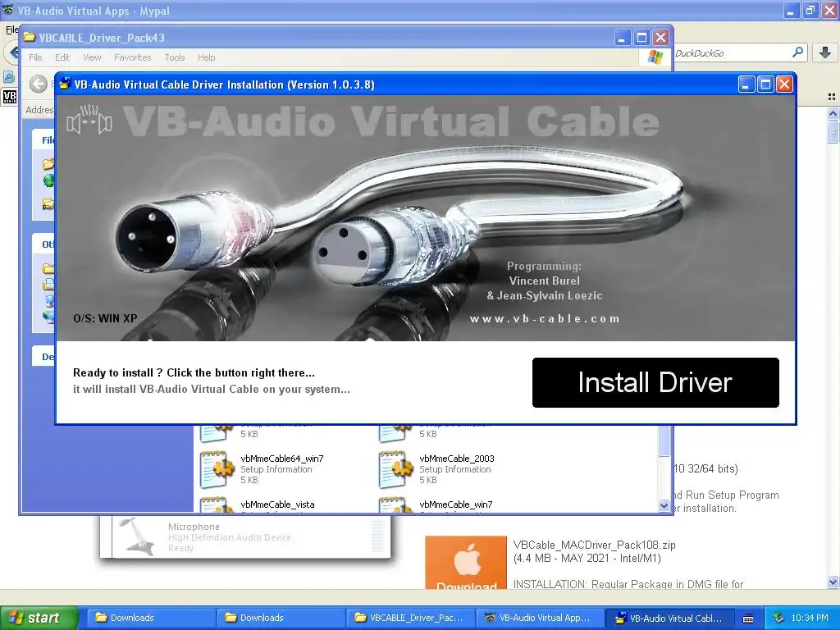Click Explorer file list scroll-down arrow

664,505
